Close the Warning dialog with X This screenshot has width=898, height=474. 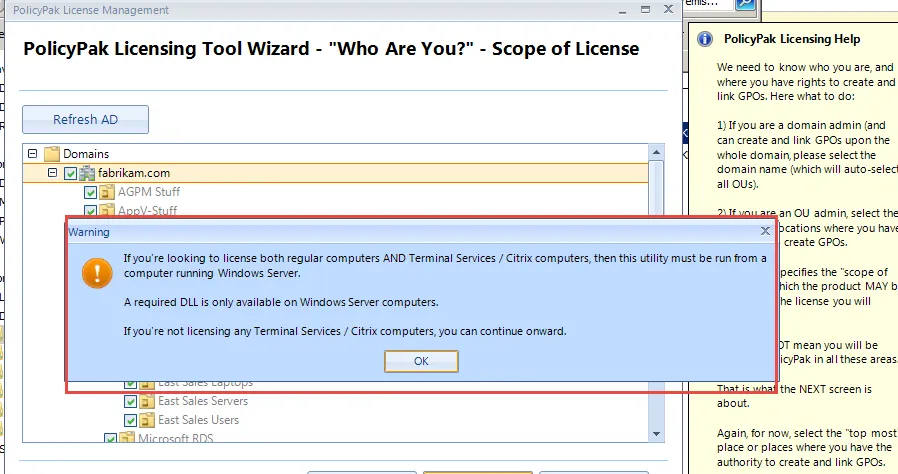(765, 231)
